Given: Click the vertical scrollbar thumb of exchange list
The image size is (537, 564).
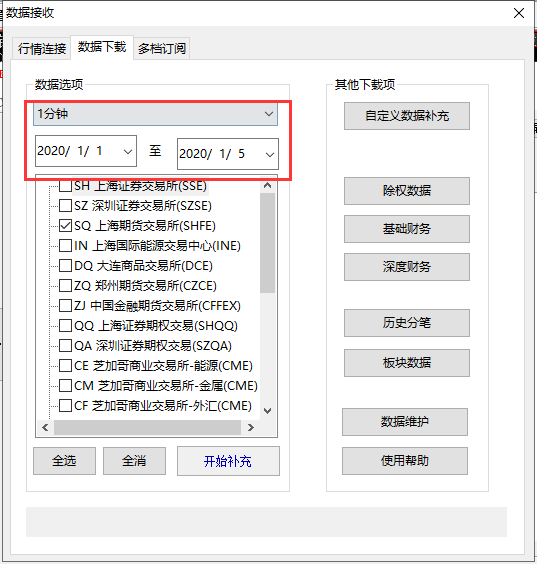Looking at the screenshot, I should pyautogui.click(x=267, y=243).
